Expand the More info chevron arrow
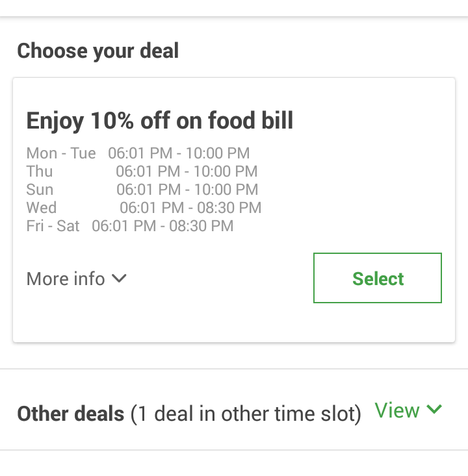Image resolution: width=468 pixels, height=476 pixels. (x=119, y=279)
